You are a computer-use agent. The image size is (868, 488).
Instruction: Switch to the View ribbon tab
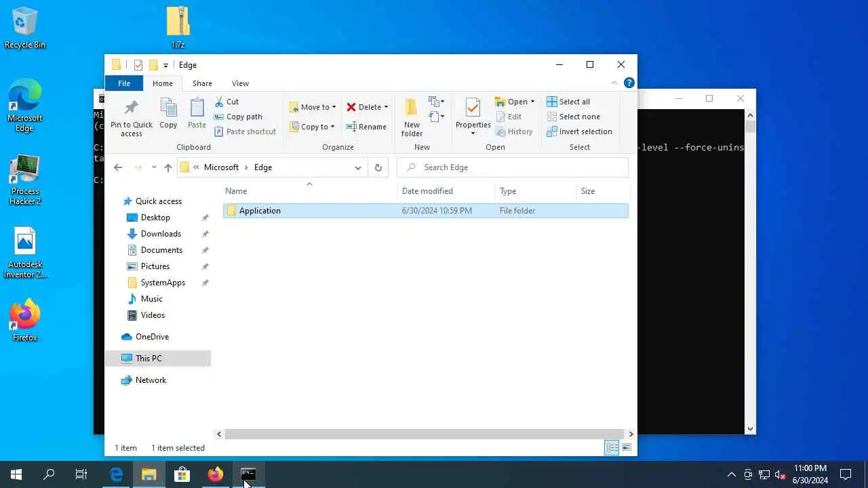pos(240,83)
